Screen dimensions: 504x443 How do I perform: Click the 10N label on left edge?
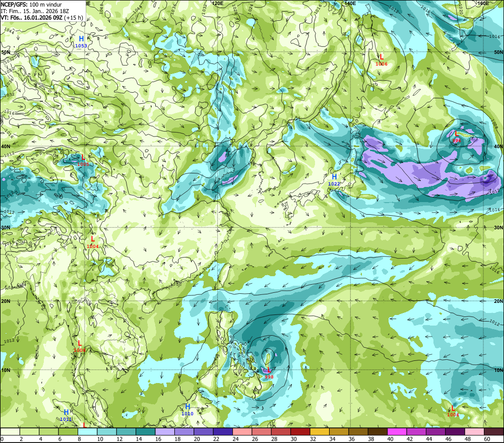pyautogui.click(x=6, y=370)
